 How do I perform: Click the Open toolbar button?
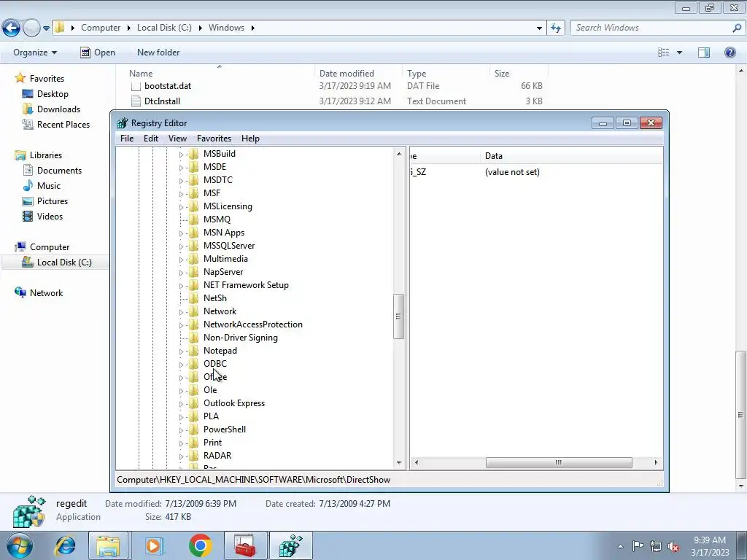click(98, 52)
